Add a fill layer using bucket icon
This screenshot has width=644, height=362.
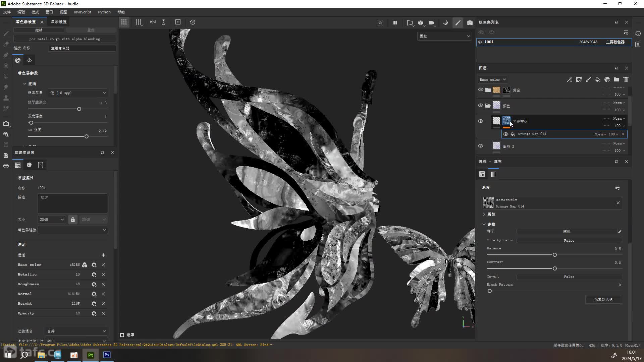(x=598, y=80)
